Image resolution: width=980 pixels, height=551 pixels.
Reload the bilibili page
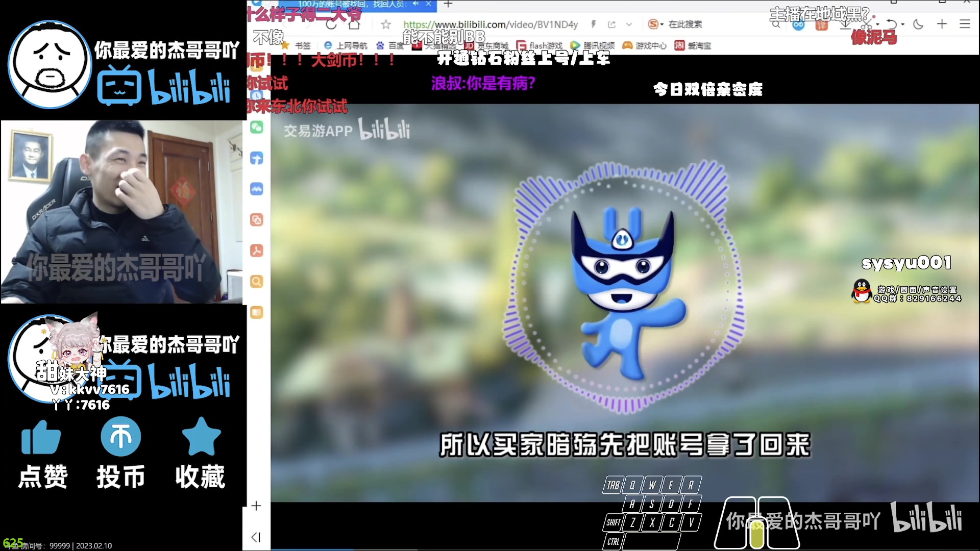pos(331,24)
